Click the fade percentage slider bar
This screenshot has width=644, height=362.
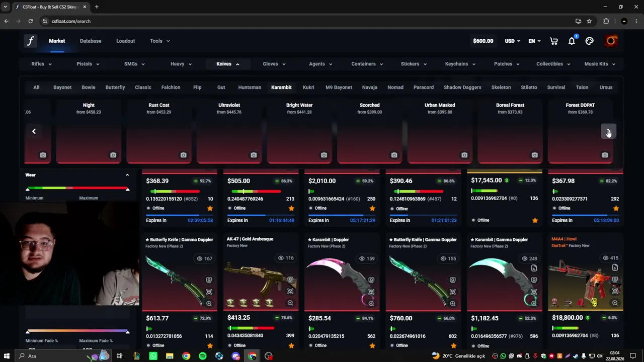(x=77, y=331)
